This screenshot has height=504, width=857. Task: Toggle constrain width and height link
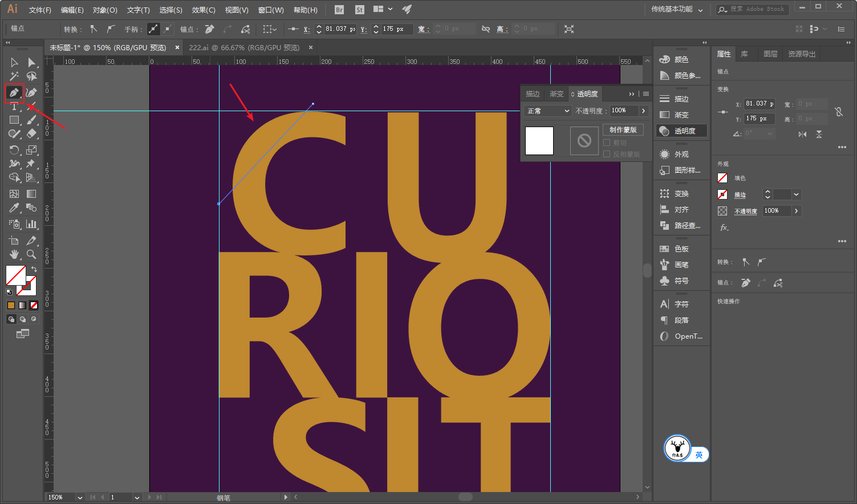point(486,29)
